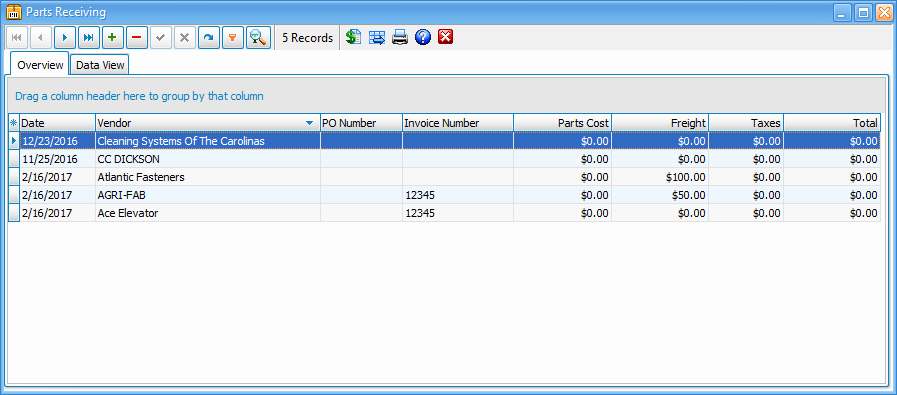Screen dimensions: 897x395
Task: Switch to the Overview tab
Action: click(x=40, y=65)
